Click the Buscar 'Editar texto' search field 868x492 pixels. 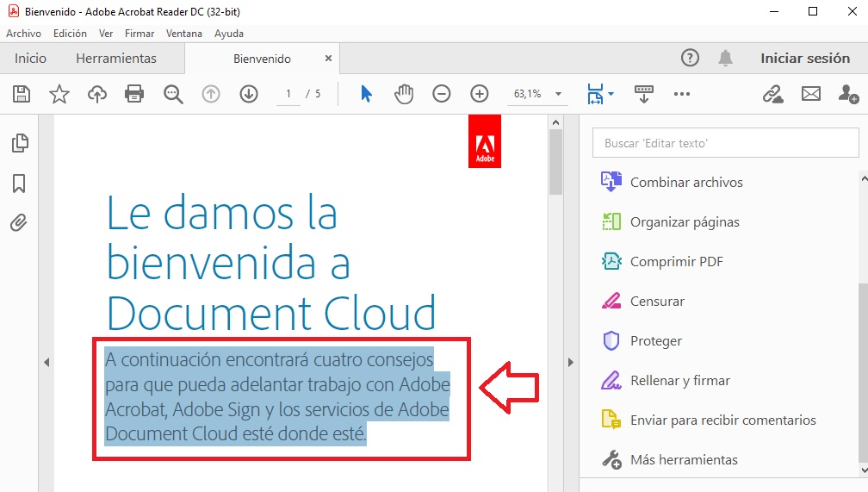725,143
